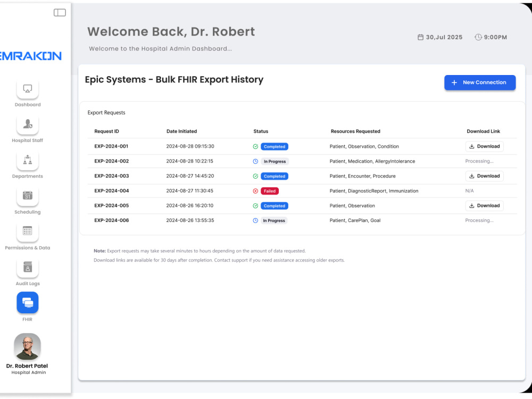
Task: Select the FHIR sidebar icon
Action: coord(28,302)
